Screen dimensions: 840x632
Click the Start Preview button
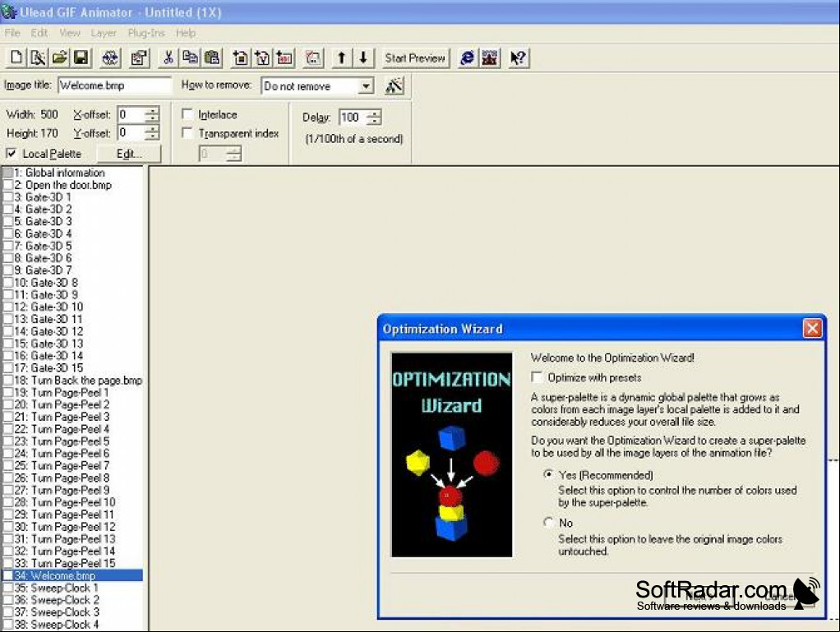[415, 58]
